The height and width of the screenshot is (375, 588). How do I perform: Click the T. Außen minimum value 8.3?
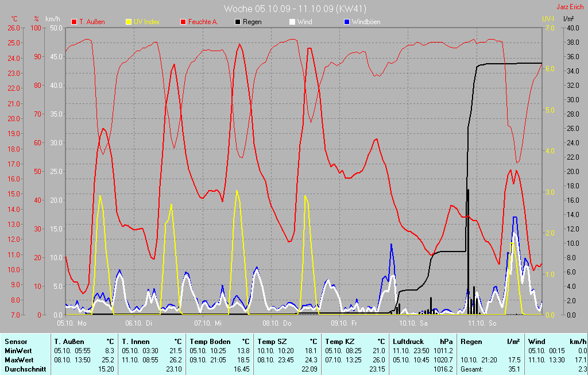pos(109,351)
